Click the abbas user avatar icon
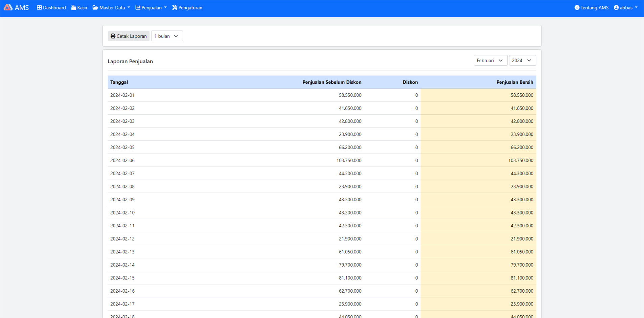This screenshot has width=644, height=318. (x=616, y=7)
